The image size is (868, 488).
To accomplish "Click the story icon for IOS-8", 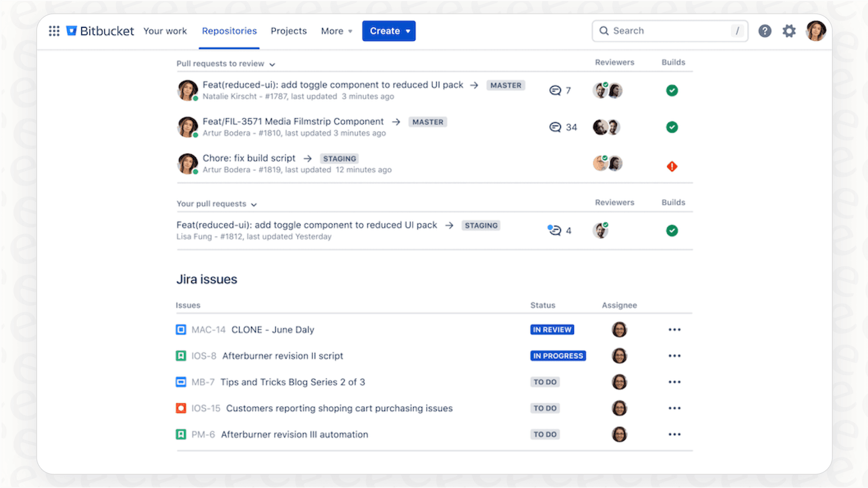I will [x=181, y=356].
